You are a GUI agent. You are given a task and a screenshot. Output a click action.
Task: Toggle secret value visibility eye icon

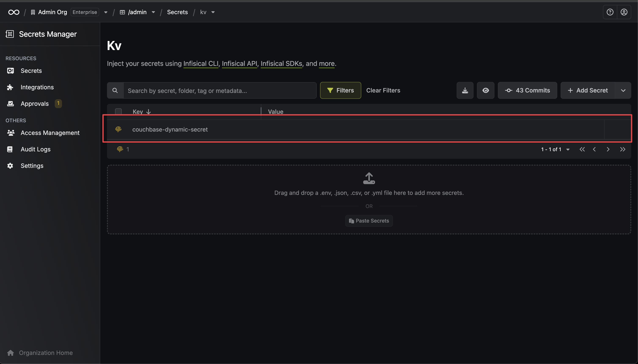[486, 90]
